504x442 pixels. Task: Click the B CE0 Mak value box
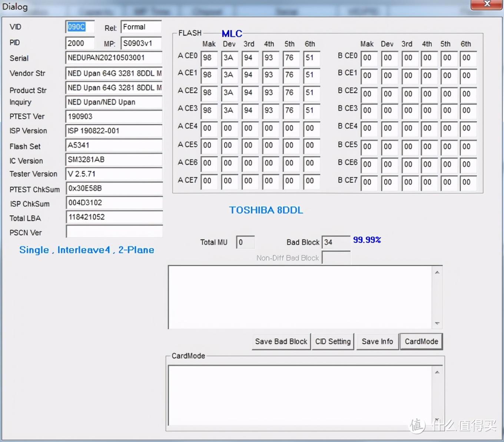tap(368, 58)
